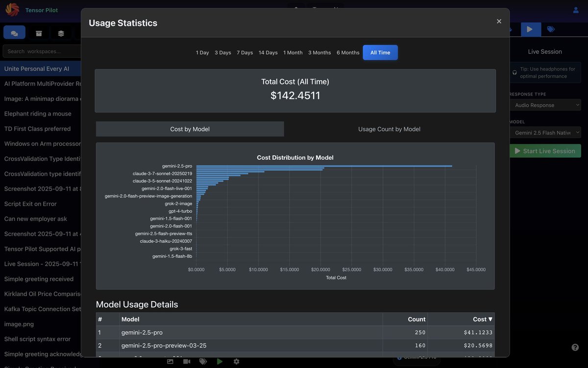The image size is (588, 368).
Task: Select the 6 Months time range
Action: point(348,52)
